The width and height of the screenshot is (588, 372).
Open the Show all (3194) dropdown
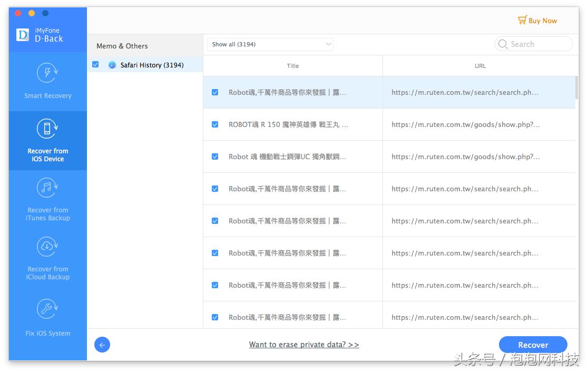point(270,44)
